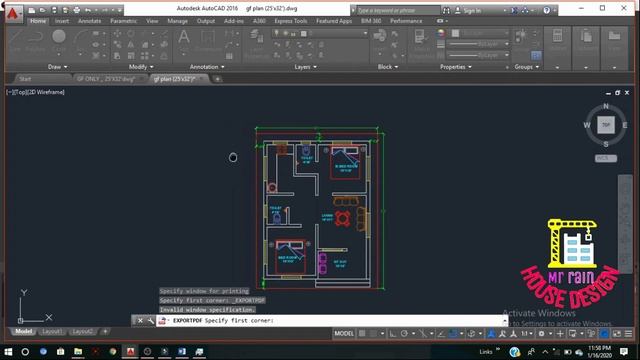This screenshot has width=640, height=360.
Task: Select the Circle tool in Draw panel
Action: click(x=59, y=37)
